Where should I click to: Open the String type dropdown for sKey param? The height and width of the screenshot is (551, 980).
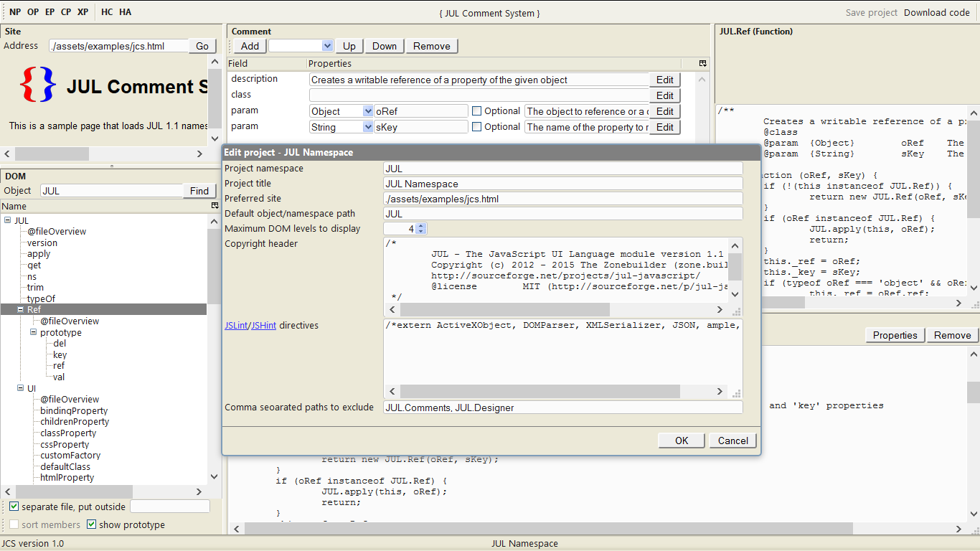(367, 126)
